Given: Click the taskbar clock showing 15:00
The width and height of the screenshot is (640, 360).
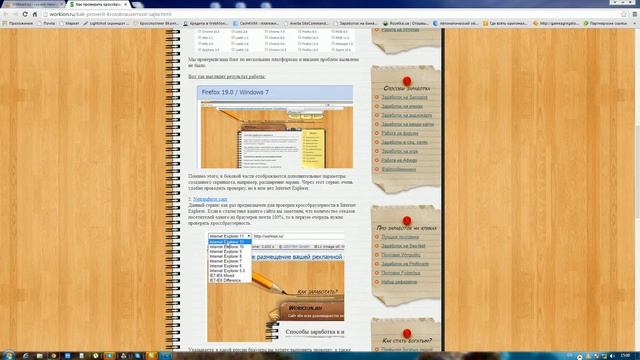Looking at the screenshot, I should tap(625, 356).
